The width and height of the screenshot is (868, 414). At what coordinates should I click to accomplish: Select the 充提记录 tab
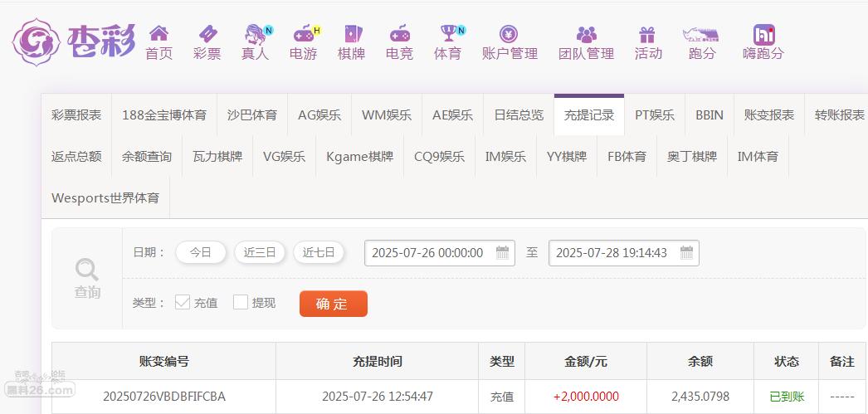589,115
